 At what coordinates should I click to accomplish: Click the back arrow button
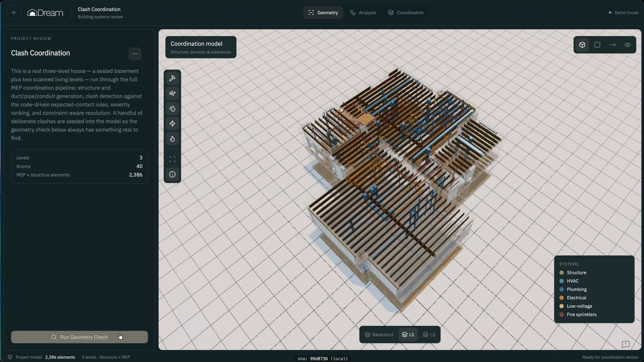[14, 13]
